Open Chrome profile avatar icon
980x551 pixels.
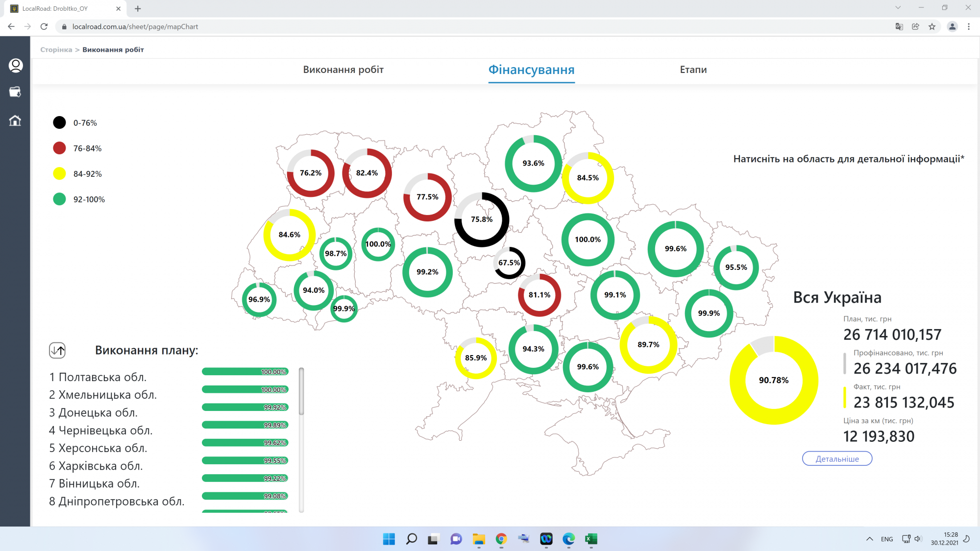click(x=952, y=26)
